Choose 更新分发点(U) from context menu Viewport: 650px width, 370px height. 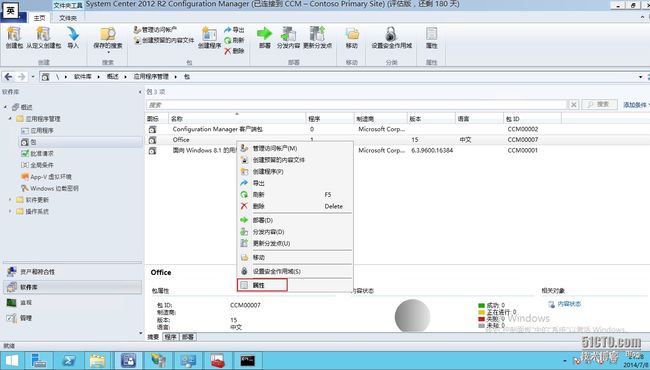point(295,243)
